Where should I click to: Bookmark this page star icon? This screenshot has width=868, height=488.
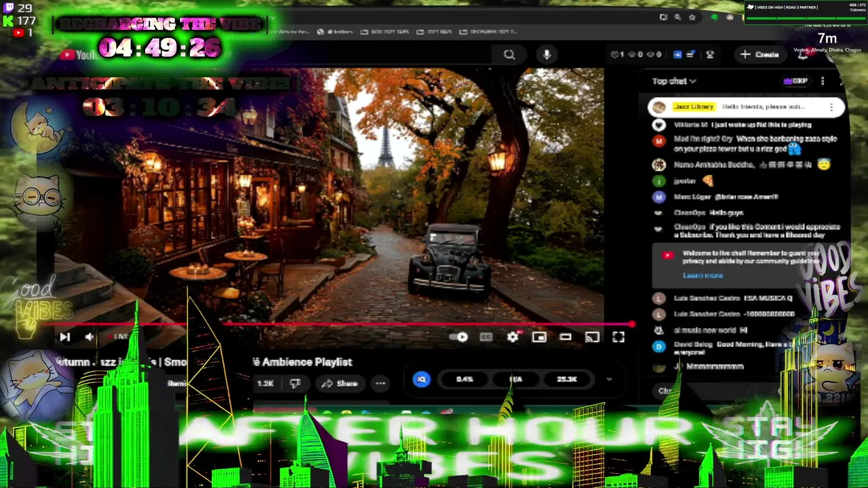point(692,17)
